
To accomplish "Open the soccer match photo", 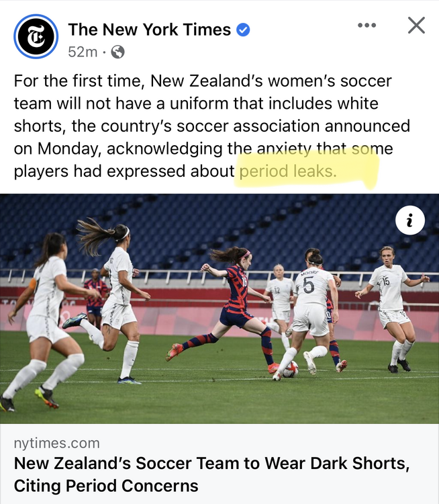I will click(x=220, y=308).
